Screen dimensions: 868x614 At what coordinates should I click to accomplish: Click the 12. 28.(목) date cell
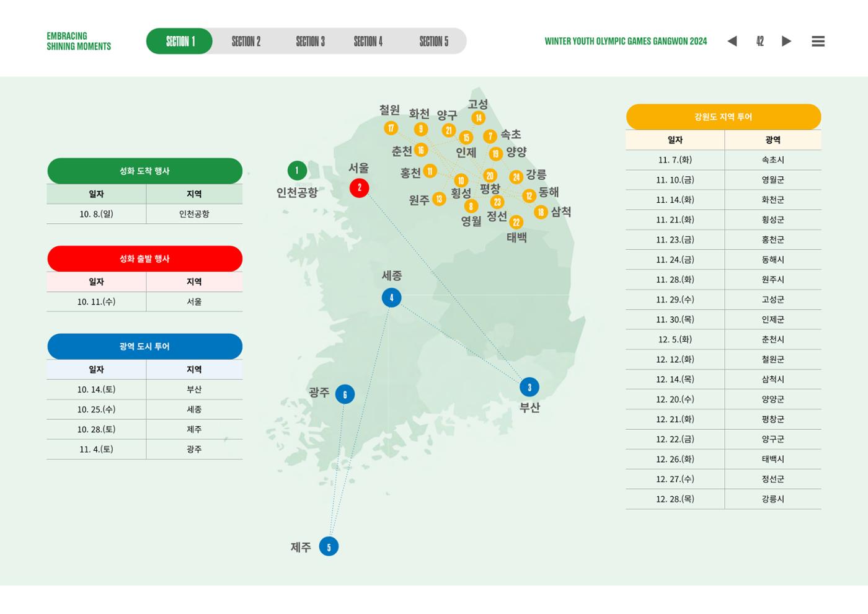675,499
